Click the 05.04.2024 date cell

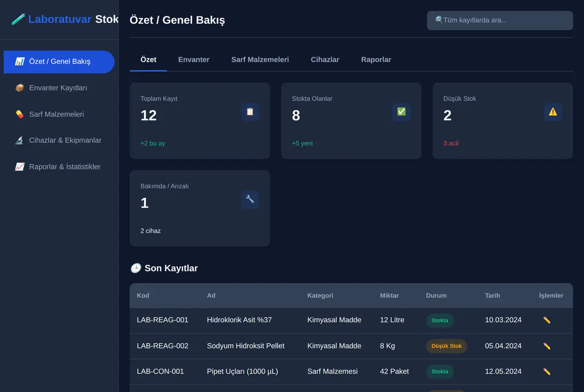(503, 346)
